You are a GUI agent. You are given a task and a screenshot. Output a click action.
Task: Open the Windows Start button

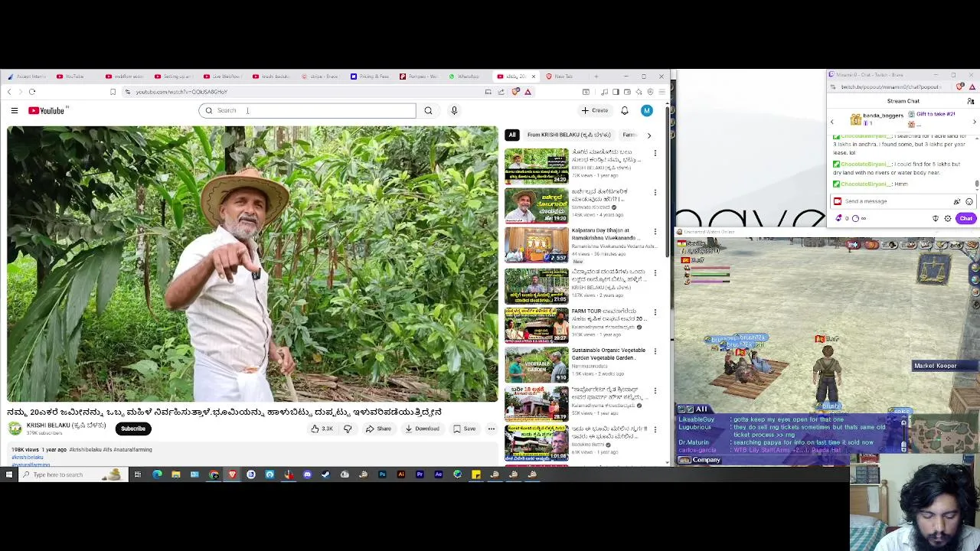pyautogui.click(x=9, y=475)
